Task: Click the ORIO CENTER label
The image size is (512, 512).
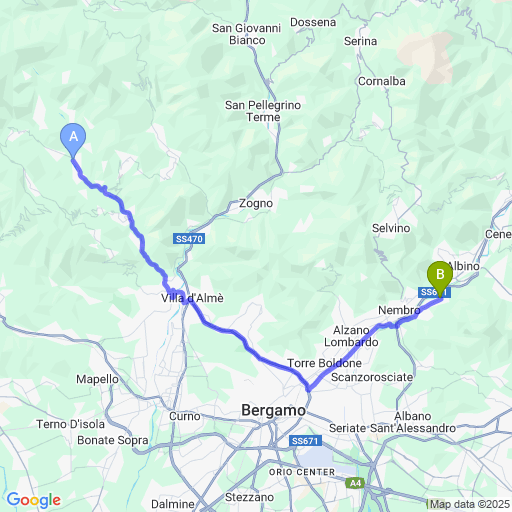Action: [x=302, y=472]
